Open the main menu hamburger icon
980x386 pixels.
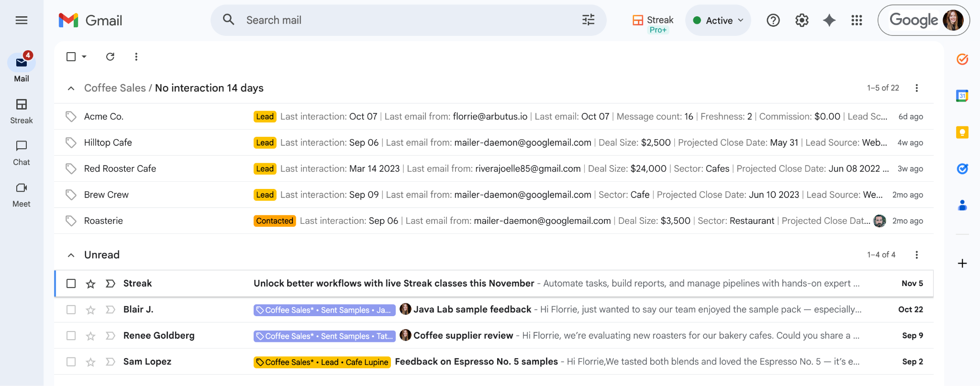[x=22, y=20]
